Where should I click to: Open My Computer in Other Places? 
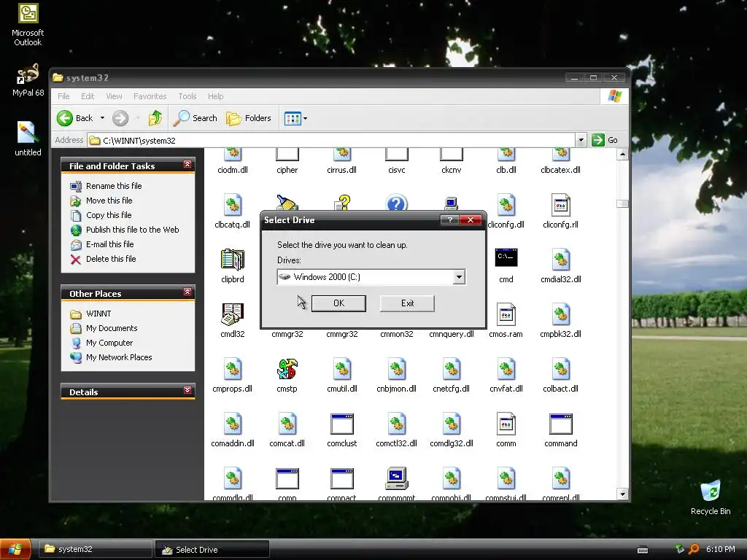pos(109,343)
